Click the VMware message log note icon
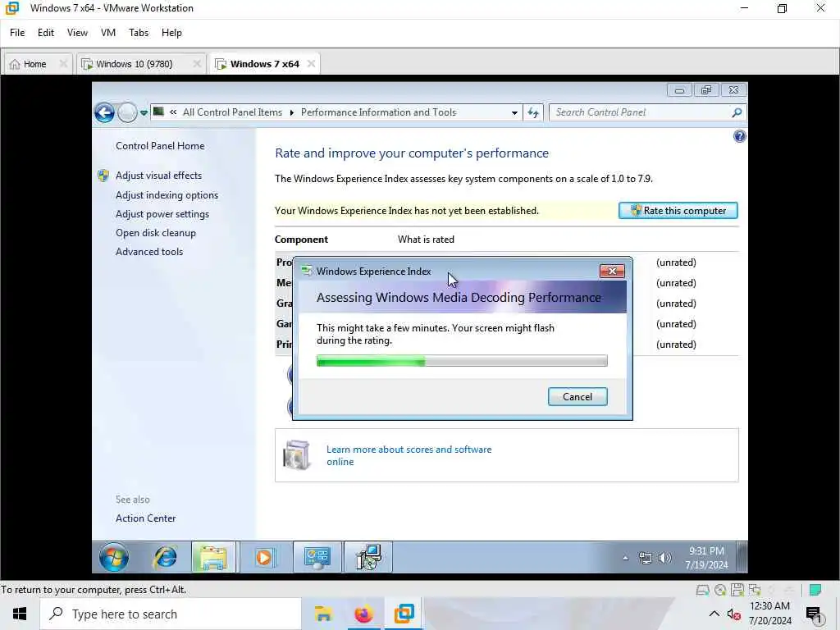Viewport: 840px width, 630px height. click(x=815, y=590)
